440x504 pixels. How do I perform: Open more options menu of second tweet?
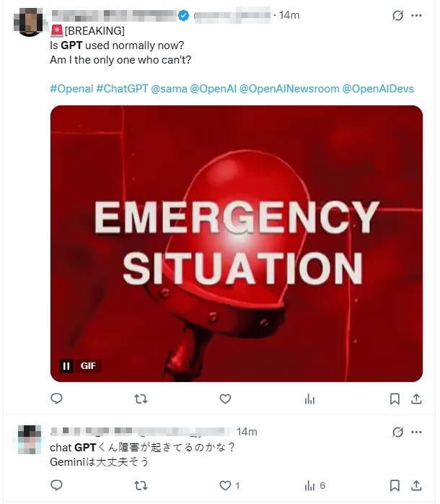416,432
